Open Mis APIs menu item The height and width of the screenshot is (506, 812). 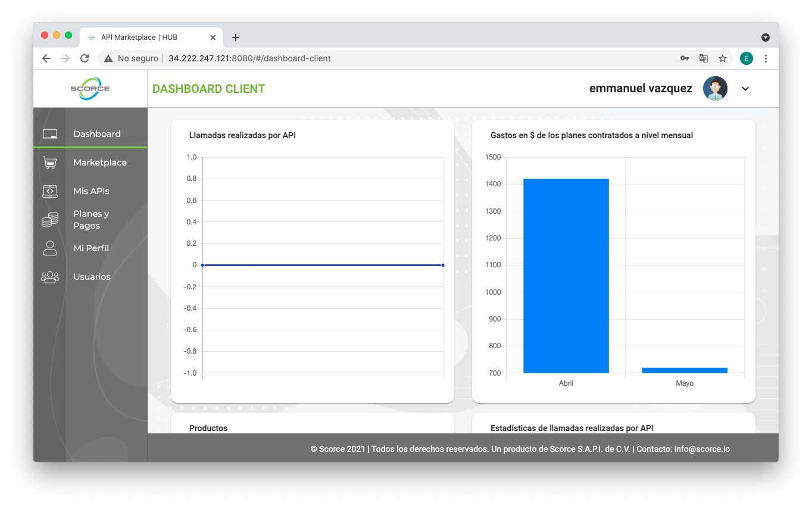tap(90, 191)
